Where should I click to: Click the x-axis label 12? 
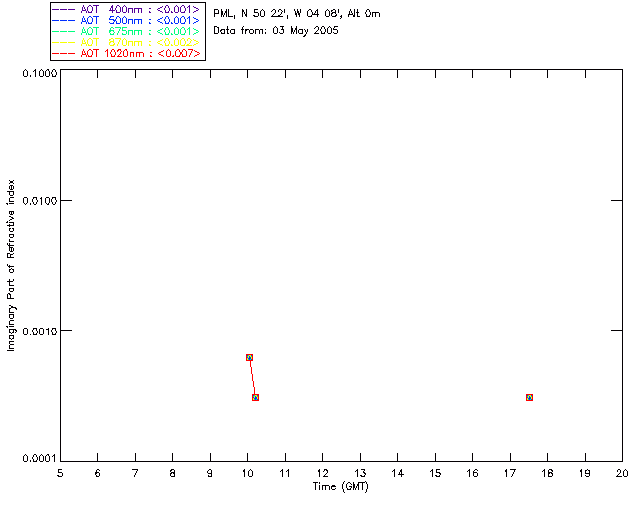[x=322, y=473]
